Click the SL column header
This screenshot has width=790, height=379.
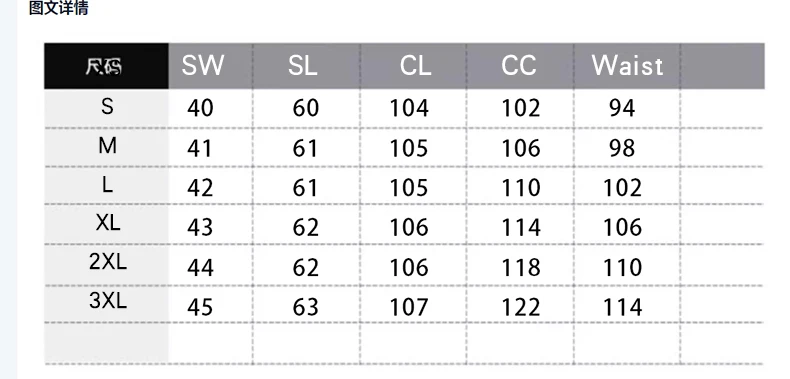(x=303, y=66)
